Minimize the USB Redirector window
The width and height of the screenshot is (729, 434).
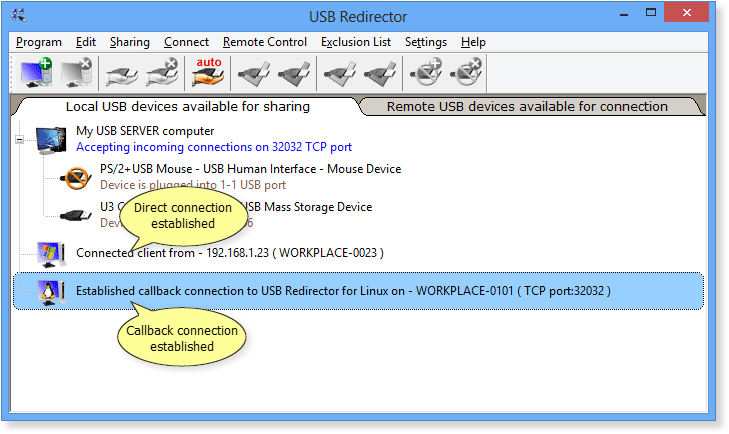(x=623, y=14)
